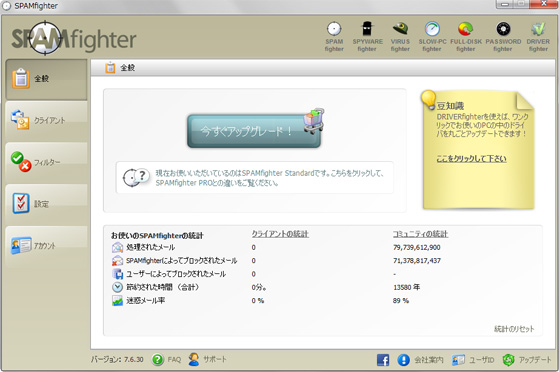The image size is (559, 372).
Task: Open FAQ via green question mark icon
Action: pyautogui.click(x=158, y=360)
